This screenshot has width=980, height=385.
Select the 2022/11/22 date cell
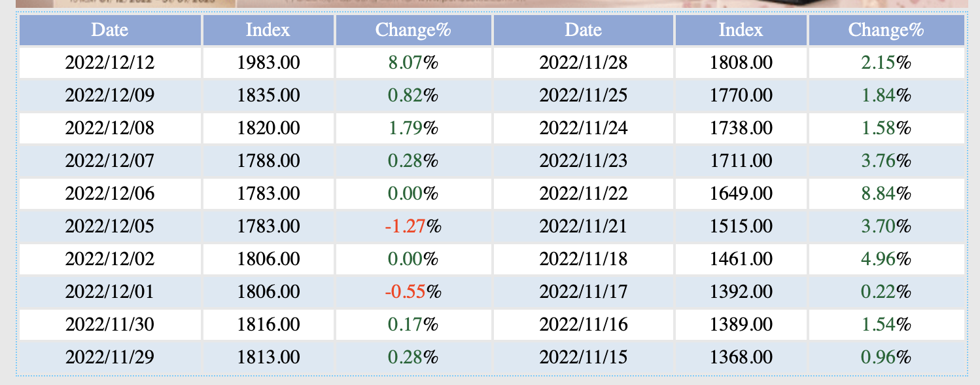(583, 194)
